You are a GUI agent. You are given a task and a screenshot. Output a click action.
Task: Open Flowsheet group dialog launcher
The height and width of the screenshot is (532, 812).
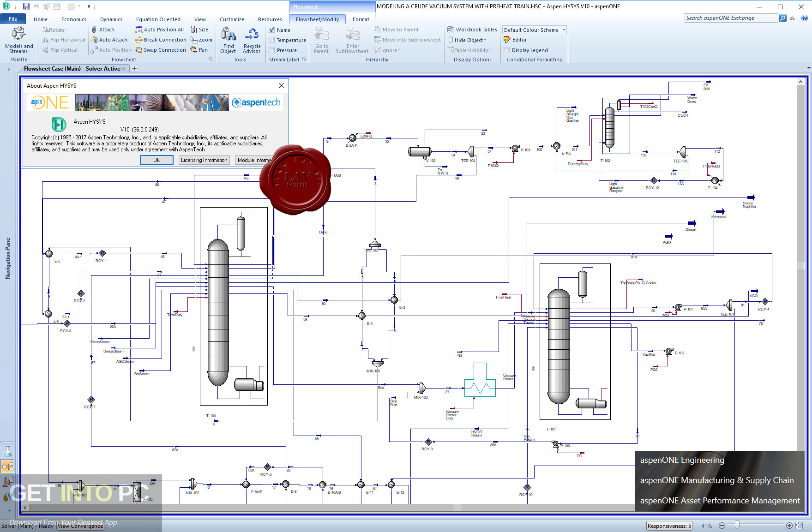(211, 59)
